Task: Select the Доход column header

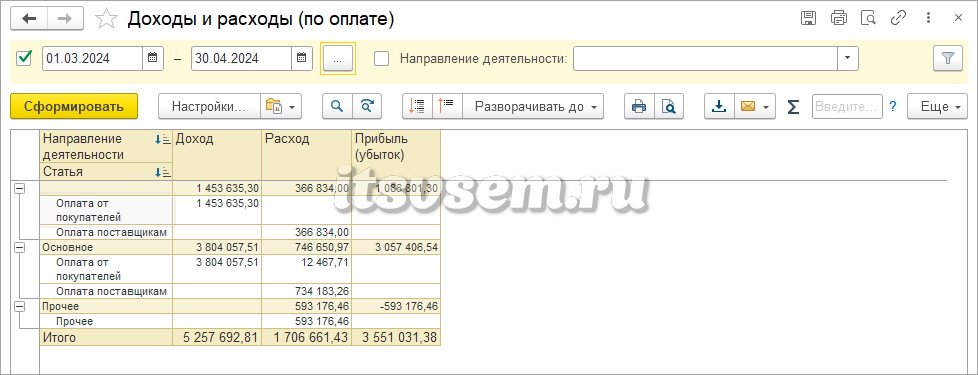Action: (216, 155)
